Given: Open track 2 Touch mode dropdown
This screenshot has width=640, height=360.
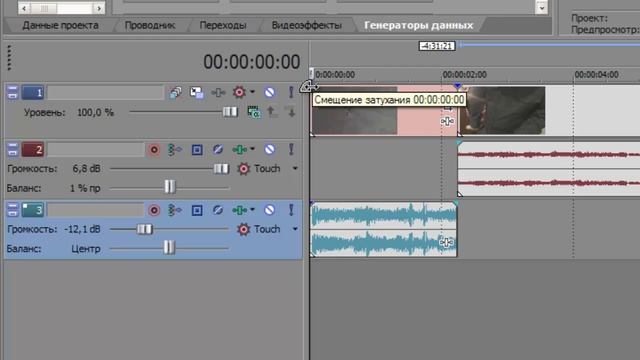Looking at the screenshot, I should 295,168.
